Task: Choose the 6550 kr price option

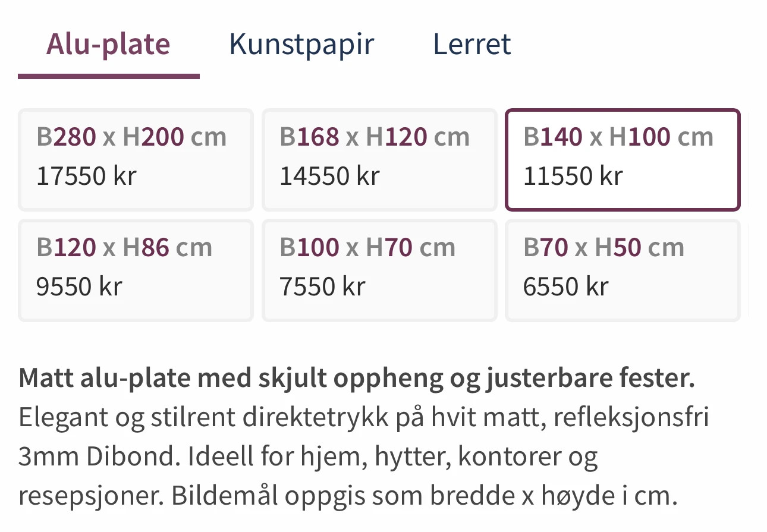Action: pyautogui.click(x=566, y=287)
